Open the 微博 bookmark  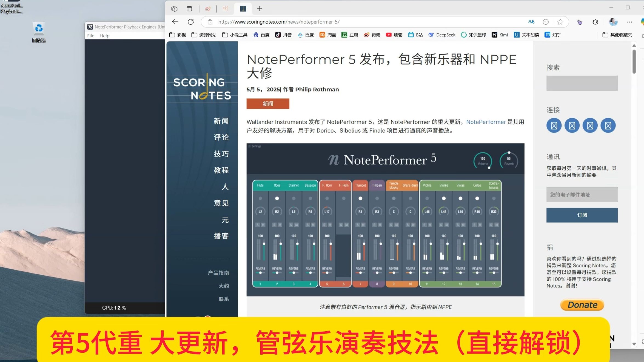click(372, 35)
